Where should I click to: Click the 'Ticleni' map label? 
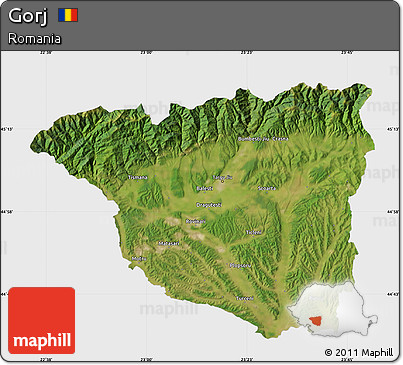pyautogui.click(x=254, y=232)
